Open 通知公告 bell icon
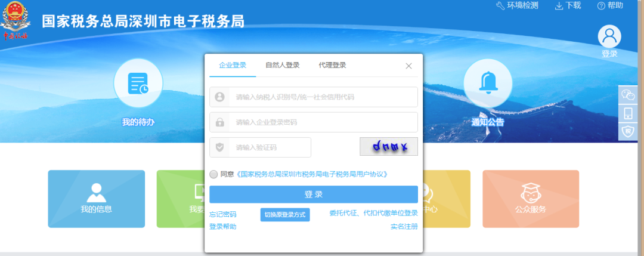 (x=488, y=84)
